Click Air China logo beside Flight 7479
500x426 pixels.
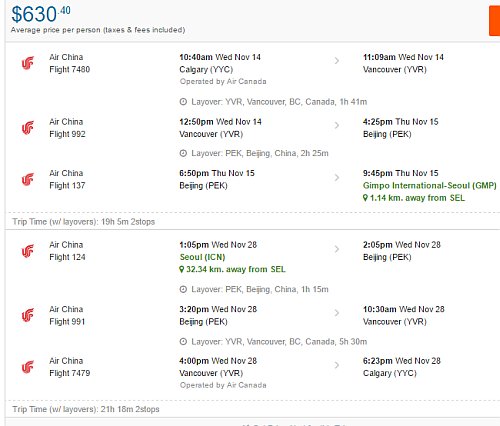[28, 367]
